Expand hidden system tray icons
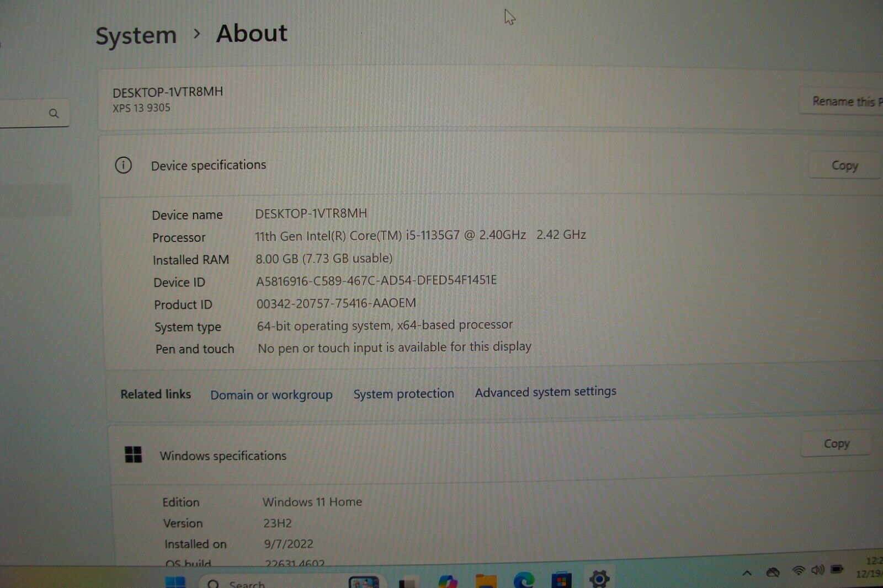 (x=747, y=573)
